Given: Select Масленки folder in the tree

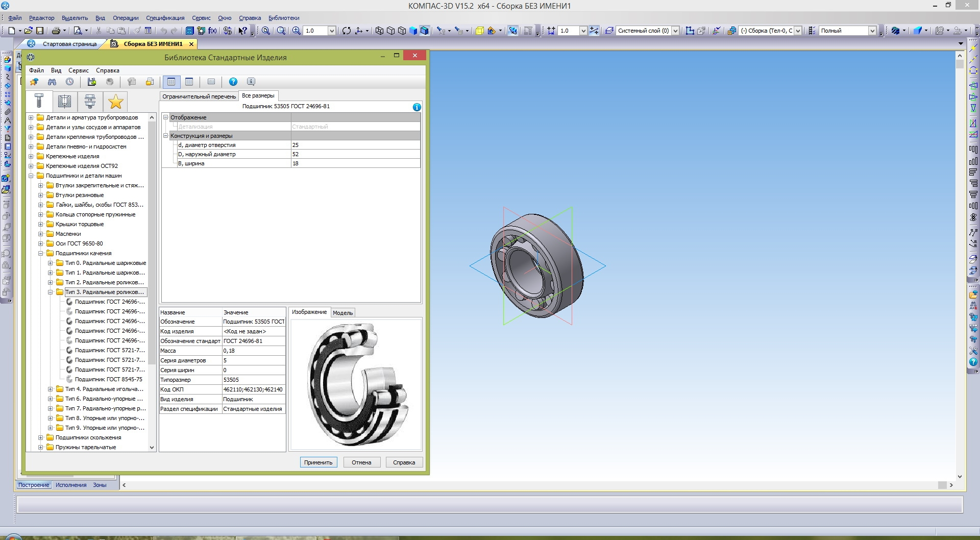Looking at the screenshot, I should tap(68, 234).
